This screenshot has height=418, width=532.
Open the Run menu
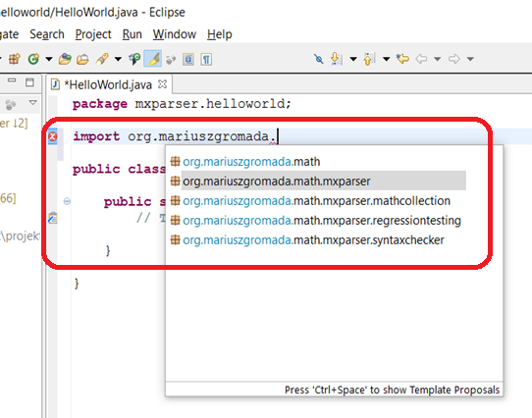(x=132, y=34)
